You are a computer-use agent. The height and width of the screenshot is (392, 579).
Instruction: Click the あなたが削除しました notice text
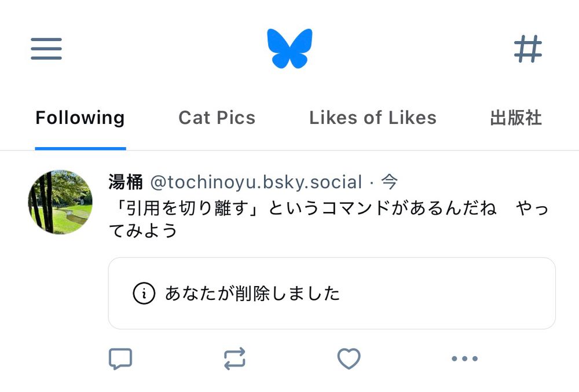coord(252,294)
